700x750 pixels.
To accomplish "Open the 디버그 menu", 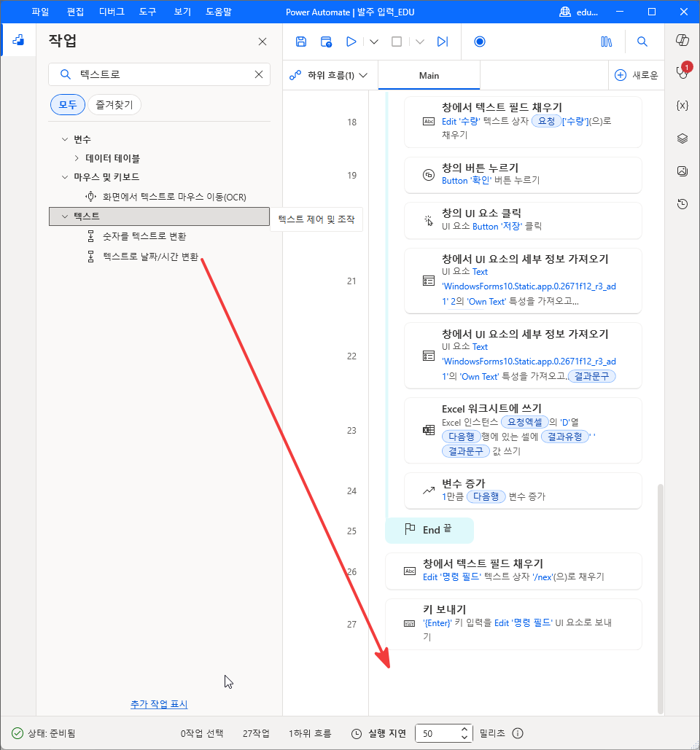I will [112, 12].
